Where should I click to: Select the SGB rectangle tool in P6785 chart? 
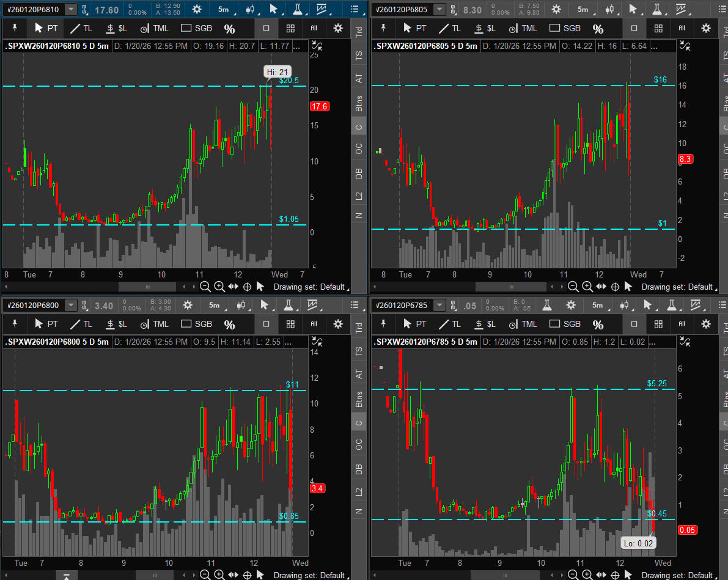[564, 324]
